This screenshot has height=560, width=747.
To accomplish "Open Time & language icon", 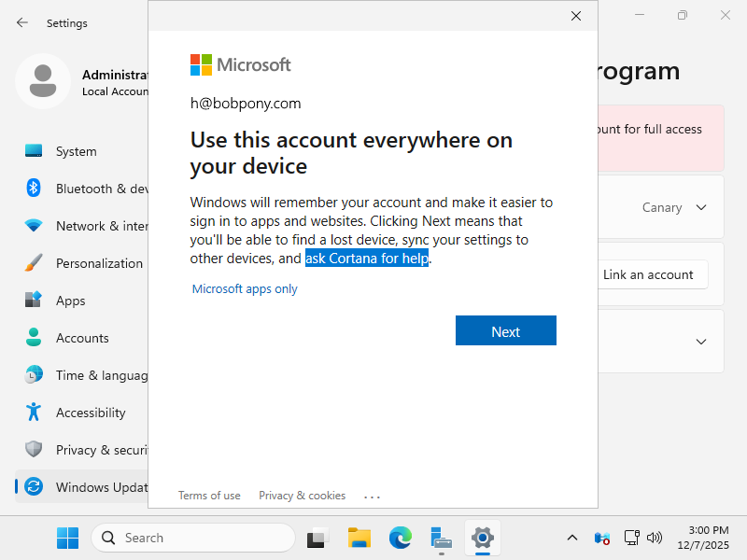I will click(34, 375).
